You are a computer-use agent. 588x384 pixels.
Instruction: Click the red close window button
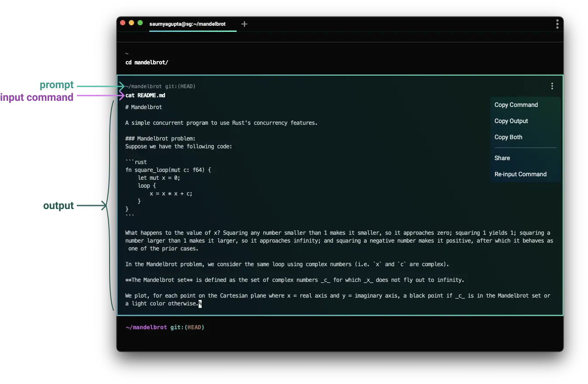[123, 23]
